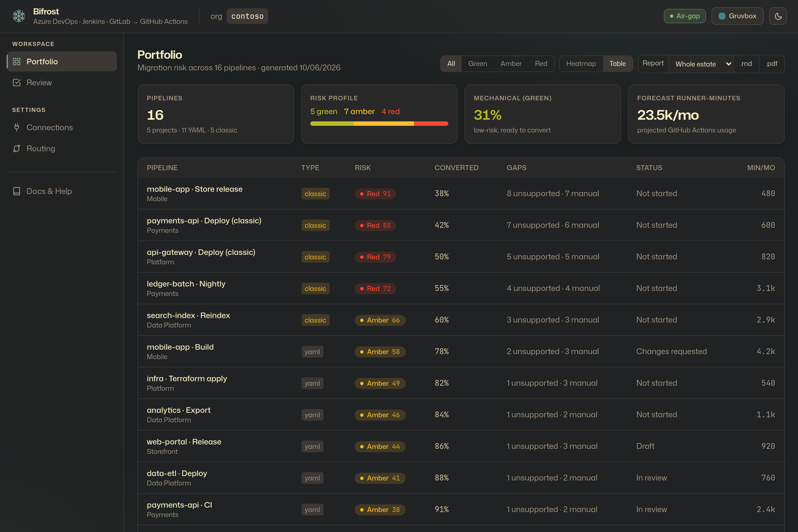Click the Red 79 risk badge
Viewport: 798px width, 532px height.
point(375,257)
